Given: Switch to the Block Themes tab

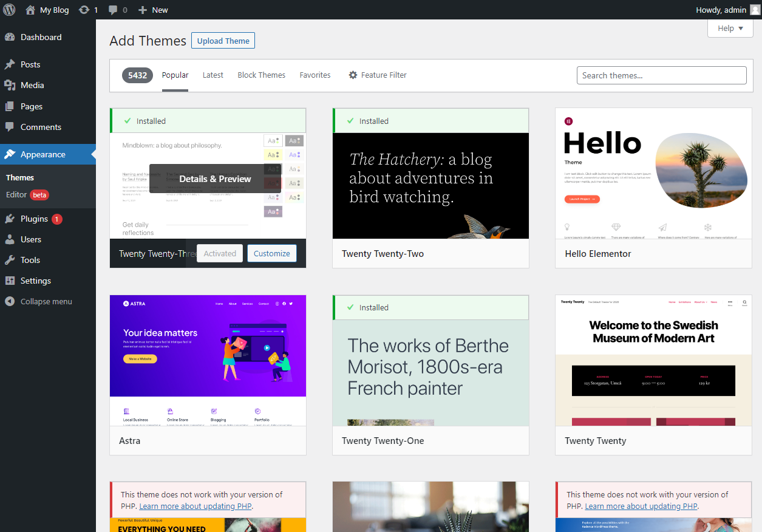Looking at the screenshot, I should tap(262, 75).
